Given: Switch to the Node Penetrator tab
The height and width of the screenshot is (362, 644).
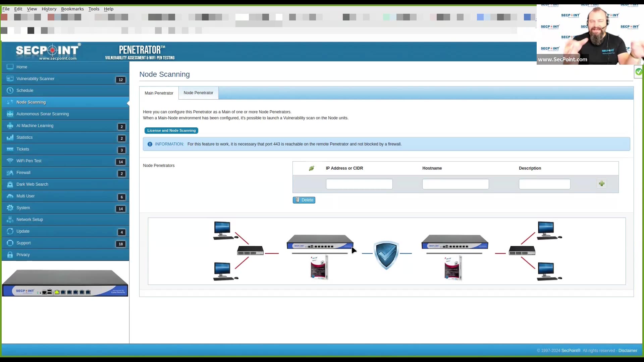Looking at the screenshot, I should point(198,93).
